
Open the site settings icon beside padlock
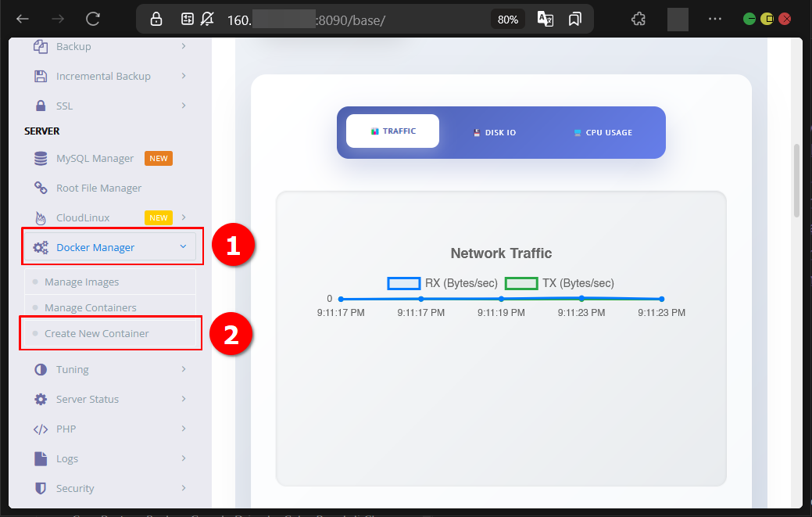(x=188, y=20)
